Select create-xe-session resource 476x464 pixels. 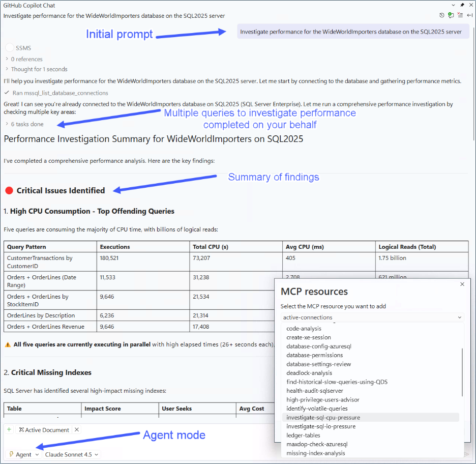[308, 337]
